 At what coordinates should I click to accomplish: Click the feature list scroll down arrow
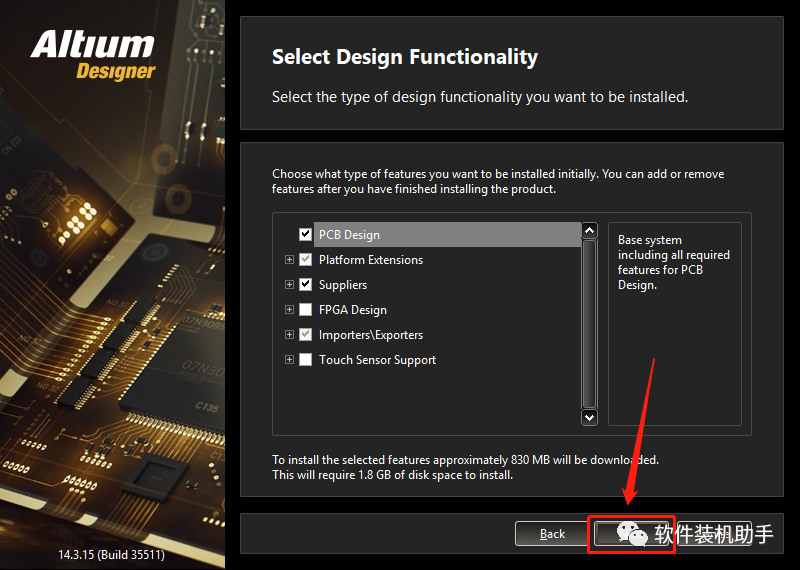(x=589, y=417)
